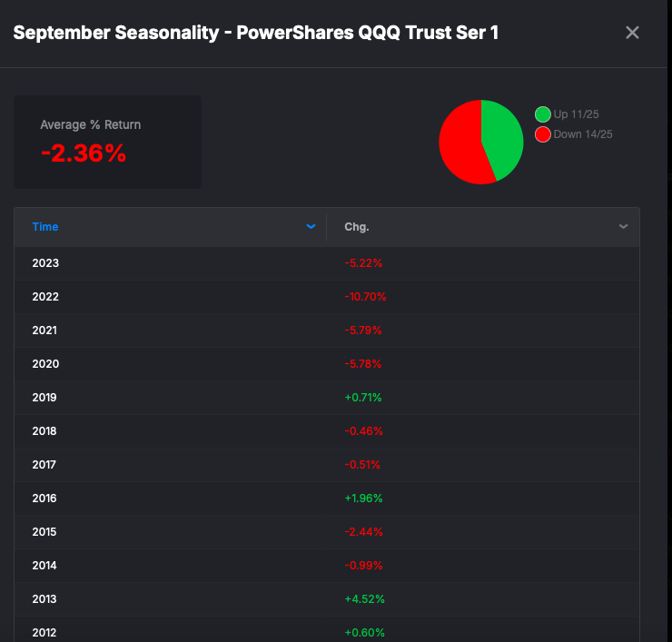The height and width of the screenshot is (642, 672).
Task: Click the 2014 row showing -0.99%
Action: tap(327, 566)
